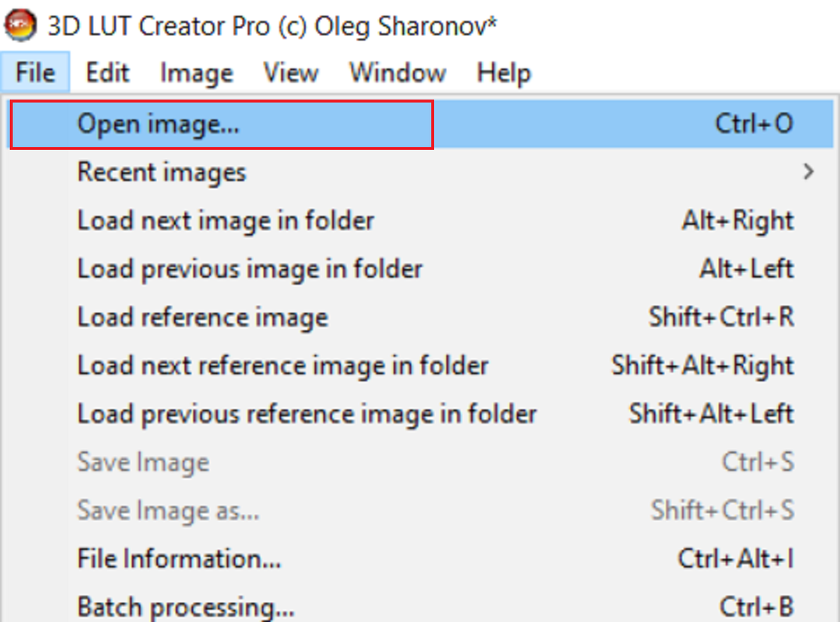Select Load previous image in folder

click(x=421, y=269)
